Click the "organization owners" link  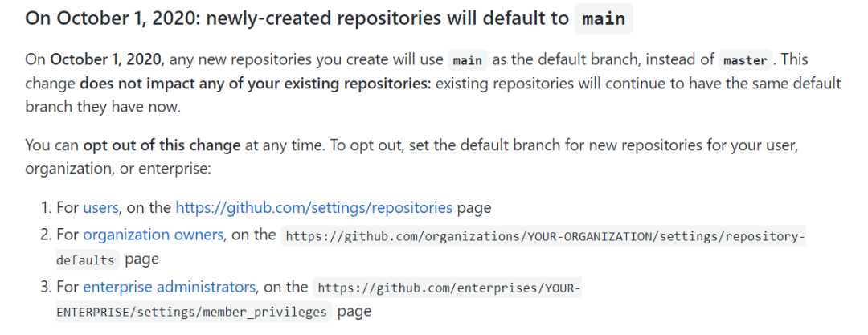[x=154, y=235]
